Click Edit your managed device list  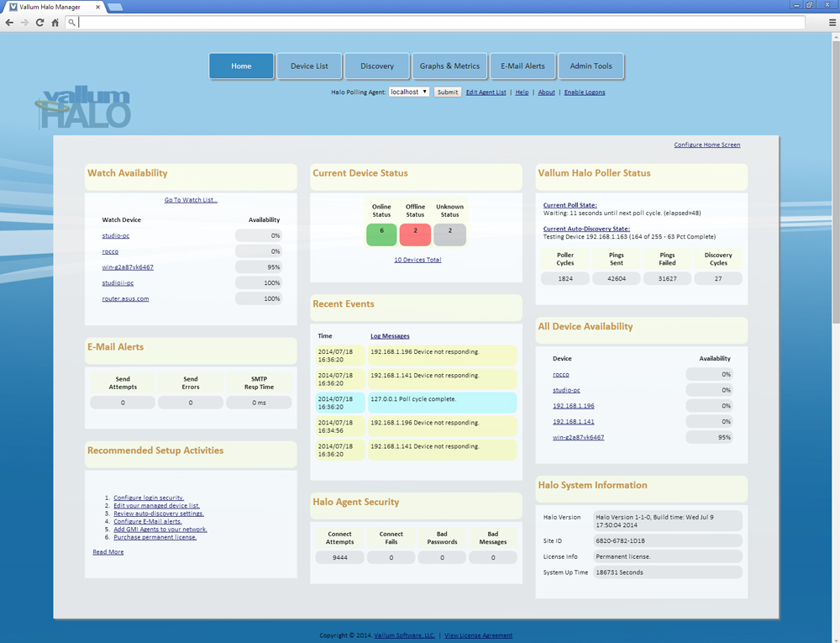[156, 506]
